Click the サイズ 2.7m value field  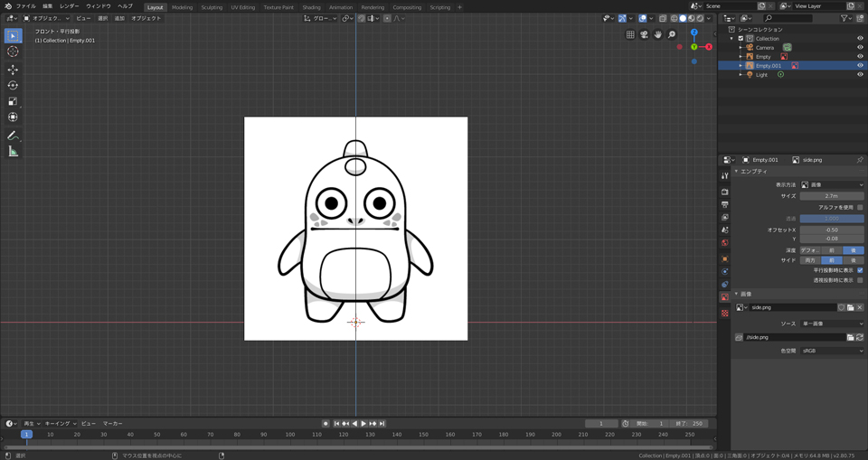point(832,195)
